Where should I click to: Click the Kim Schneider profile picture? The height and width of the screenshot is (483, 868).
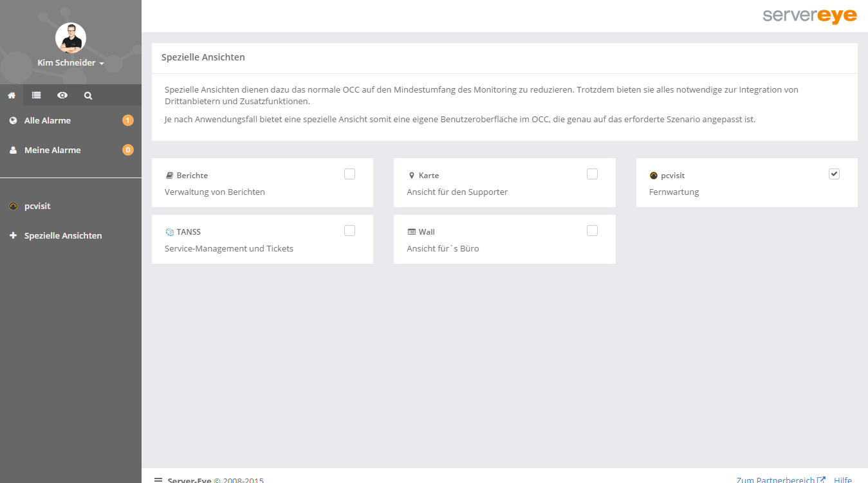click(x=71, y=38)
